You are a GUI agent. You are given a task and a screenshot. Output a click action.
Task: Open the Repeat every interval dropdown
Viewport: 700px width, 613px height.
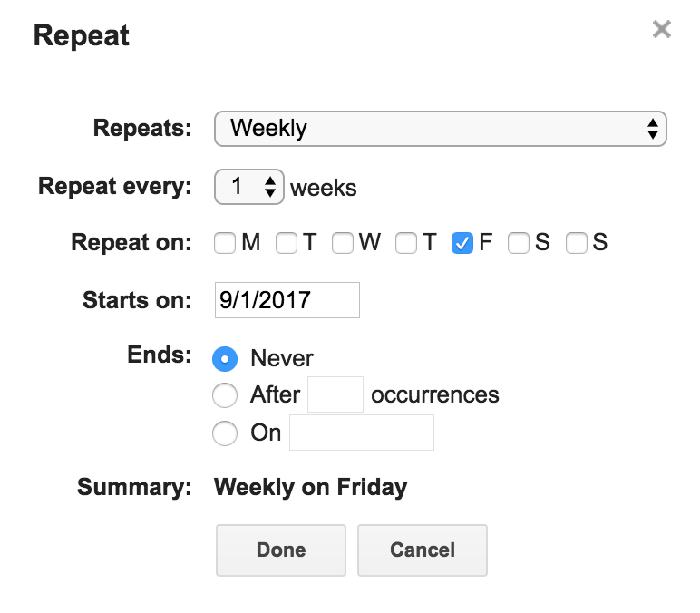249,188
